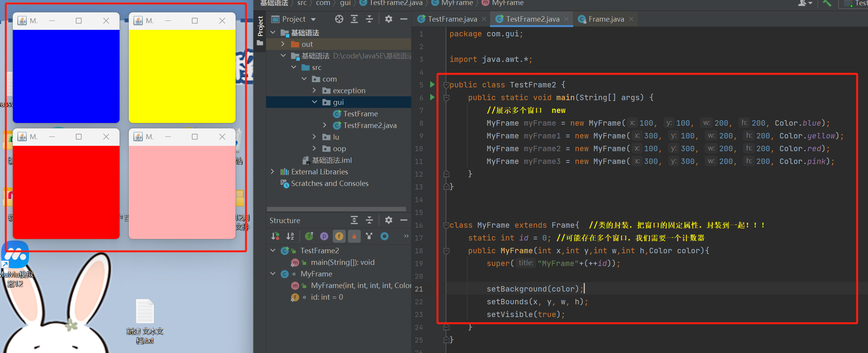
Task: Click the src breadcrumb
Action: [302, 3]
